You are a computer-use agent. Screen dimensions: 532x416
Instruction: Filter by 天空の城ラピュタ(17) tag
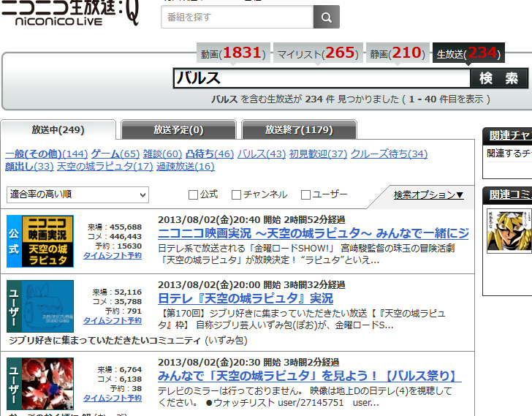coord(105,167)
